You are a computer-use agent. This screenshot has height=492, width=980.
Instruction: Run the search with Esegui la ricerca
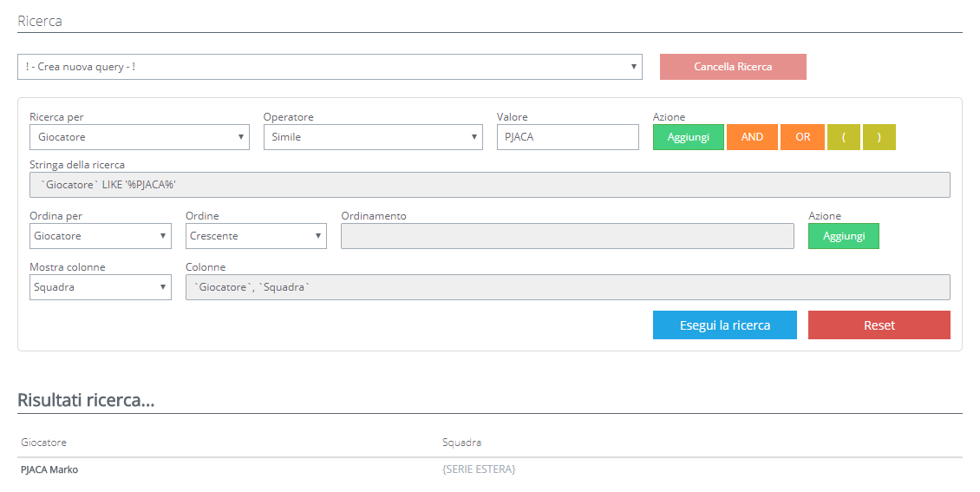coord(724,325)
